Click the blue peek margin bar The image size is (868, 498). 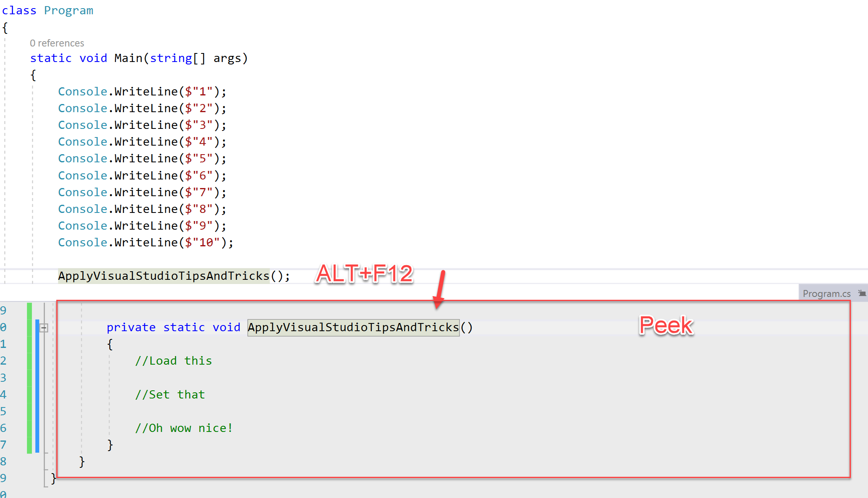(x=37, y=385)
